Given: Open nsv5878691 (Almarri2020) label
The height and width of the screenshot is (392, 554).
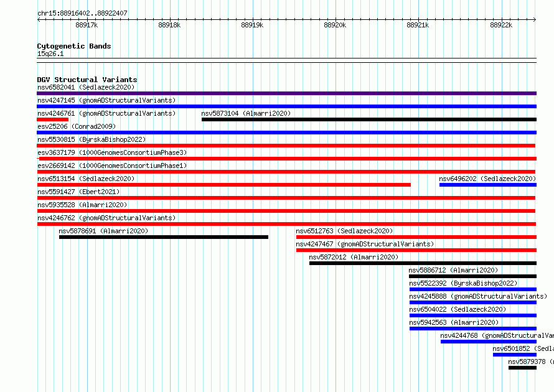Looking at the screenshot, I should 103,231.
